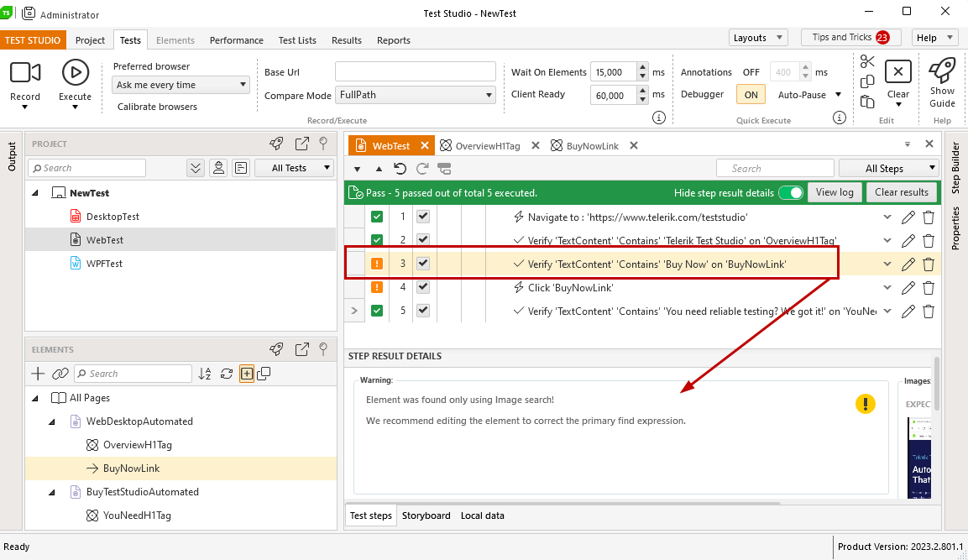This screenshot has width=968, height=560.
Task: Uncheck the enabled checkbox for step 2
Action: click(423, 239)
